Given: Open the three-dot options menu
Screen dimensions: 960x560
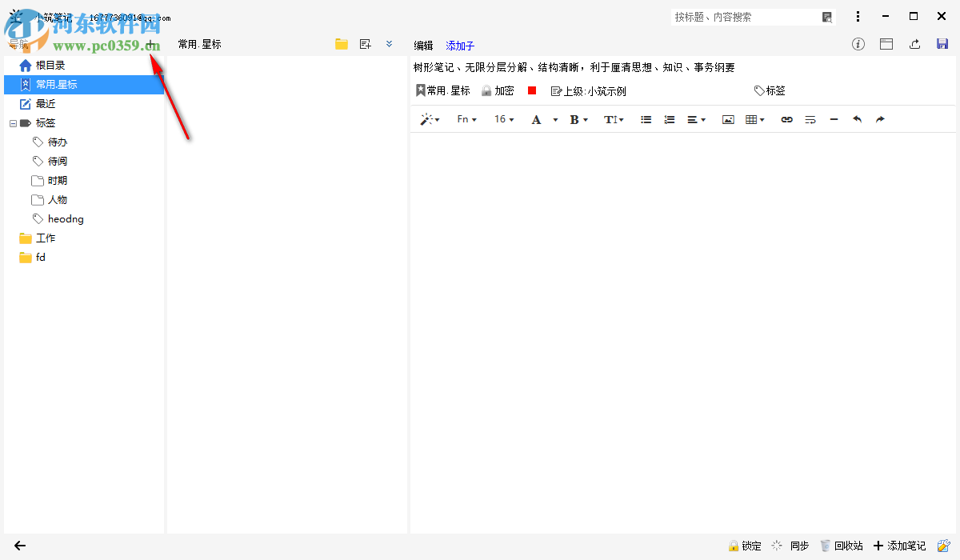Looking at the screenshot, I should (x=858, y=16).
